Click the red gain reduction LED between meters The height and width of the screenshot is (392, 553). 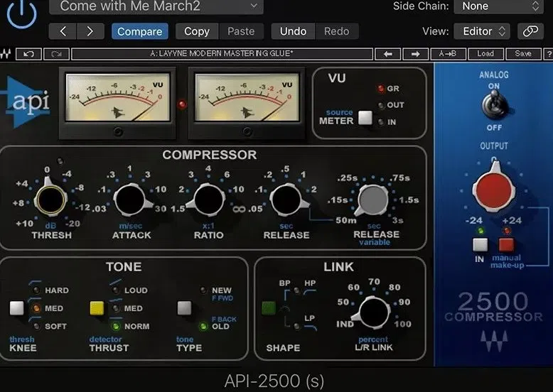click(x=182, y=104)
